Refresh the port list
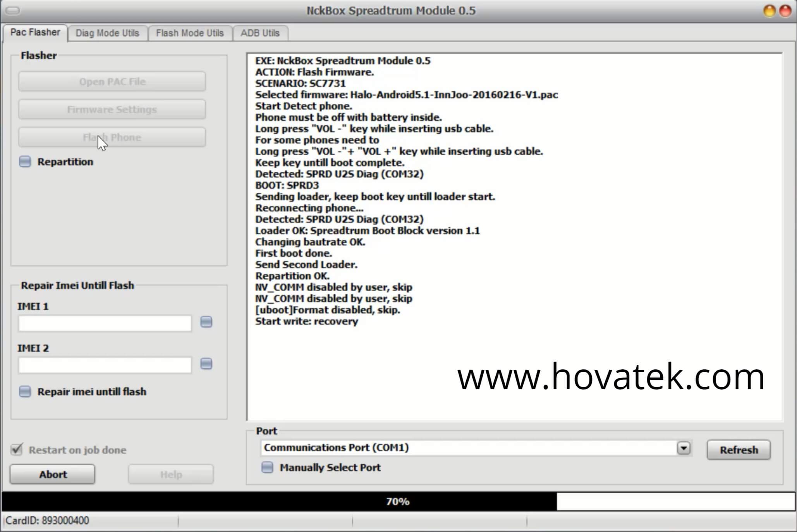Screen dimensions: 797x532 (739, 450)
